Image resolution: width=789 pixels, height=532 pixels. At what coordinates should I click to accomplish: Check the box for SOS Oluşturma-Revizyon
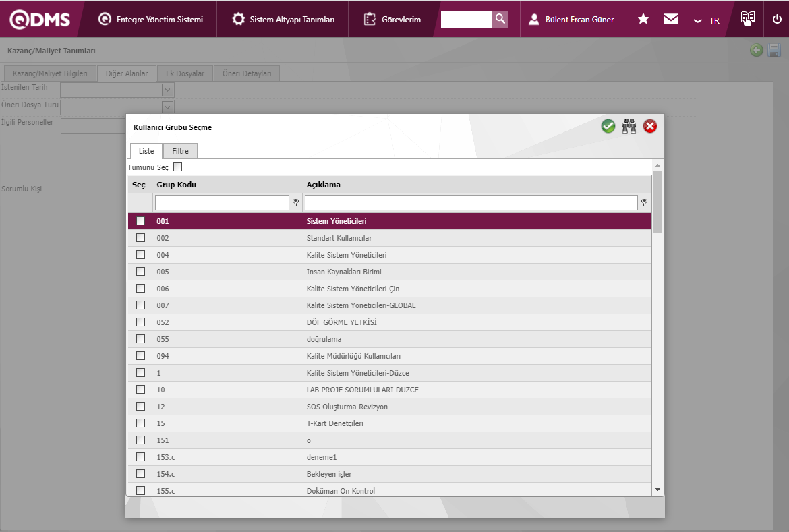click(x=140, y=406)
